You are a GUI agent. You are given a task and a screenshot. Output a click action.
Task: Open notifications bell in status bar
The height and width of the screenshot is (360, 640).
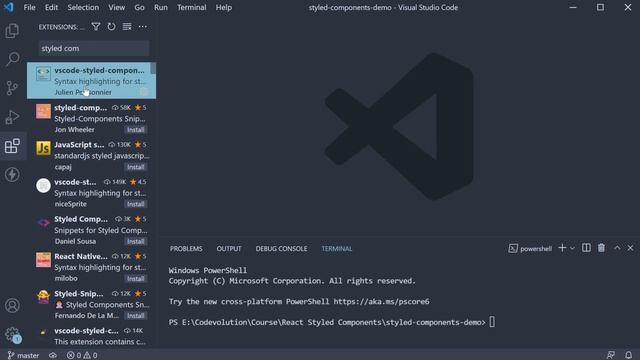(629, 355)
